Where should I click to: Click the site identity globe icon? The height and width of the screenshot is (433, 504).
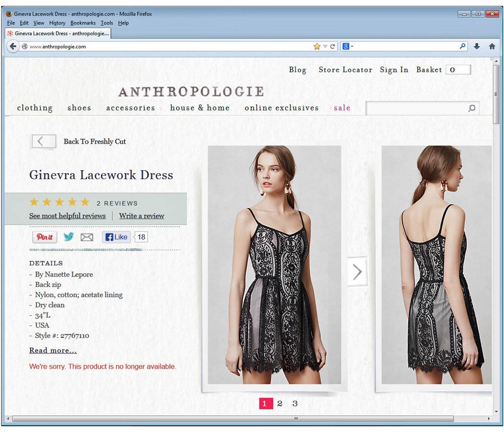pyautogui.click(x=24, y=46)
